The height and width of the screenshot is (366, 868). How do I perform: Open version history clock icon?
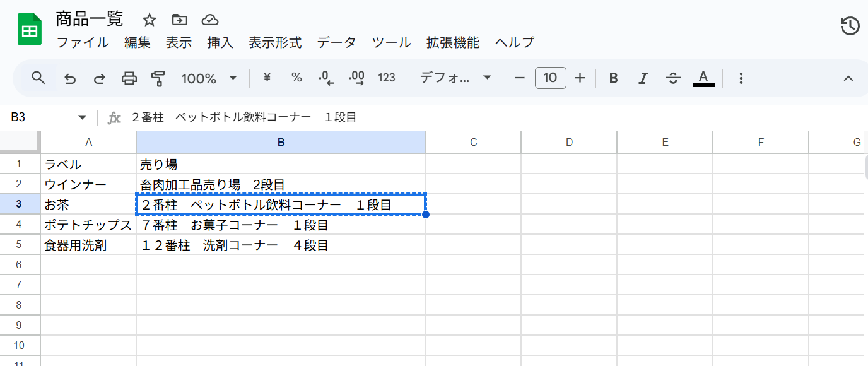[x=850, y=26]
